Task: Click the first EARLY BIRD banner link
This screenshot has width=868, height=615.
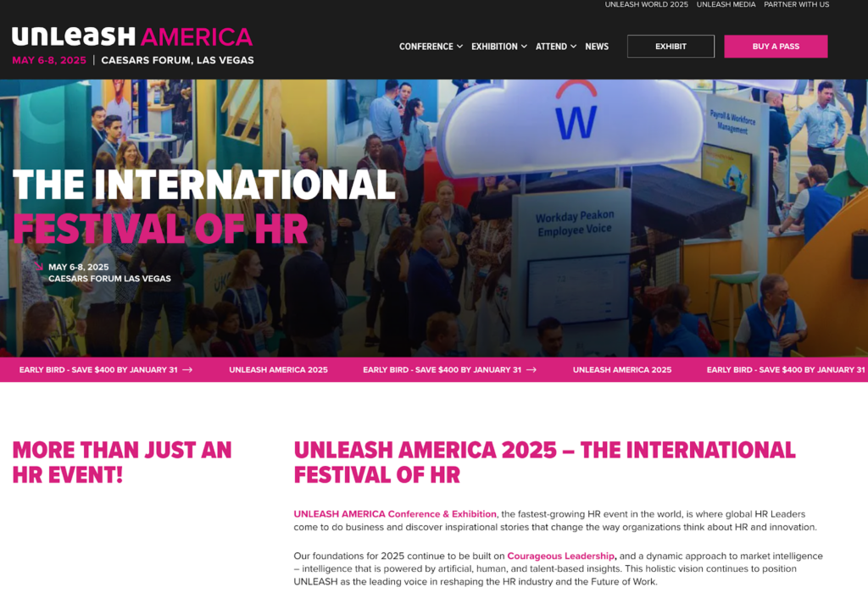Action: point(106,369)
